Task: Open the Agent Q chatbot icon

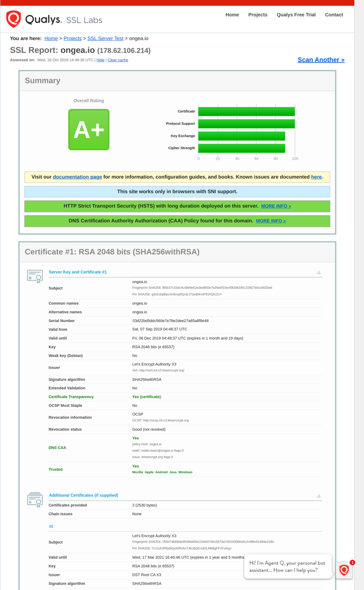Action: pyautogui.click(x=344, y=570)
